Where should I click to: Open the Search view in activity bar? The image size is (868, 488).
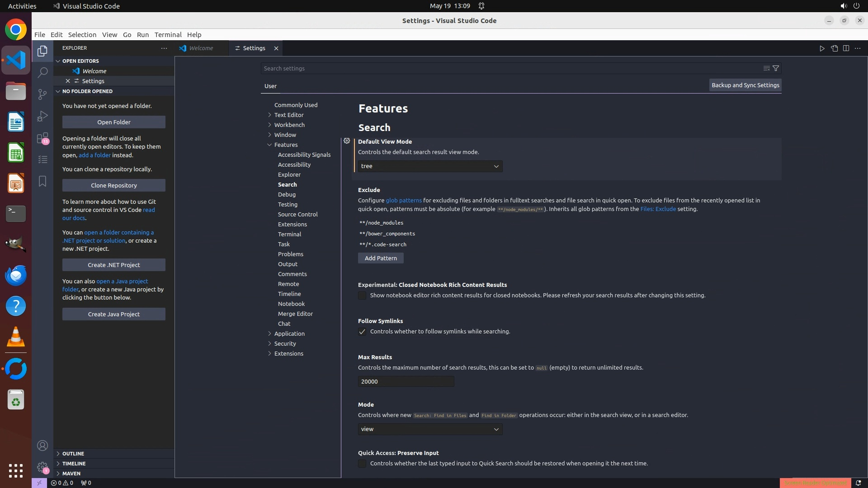(42, 72)
